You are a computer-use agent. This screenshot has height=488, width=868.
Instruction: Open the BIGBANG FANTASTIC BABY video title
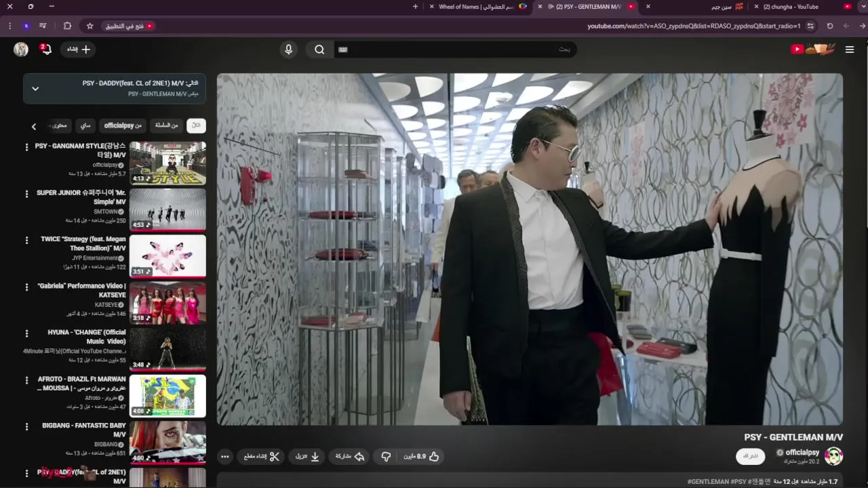[84, 430]
